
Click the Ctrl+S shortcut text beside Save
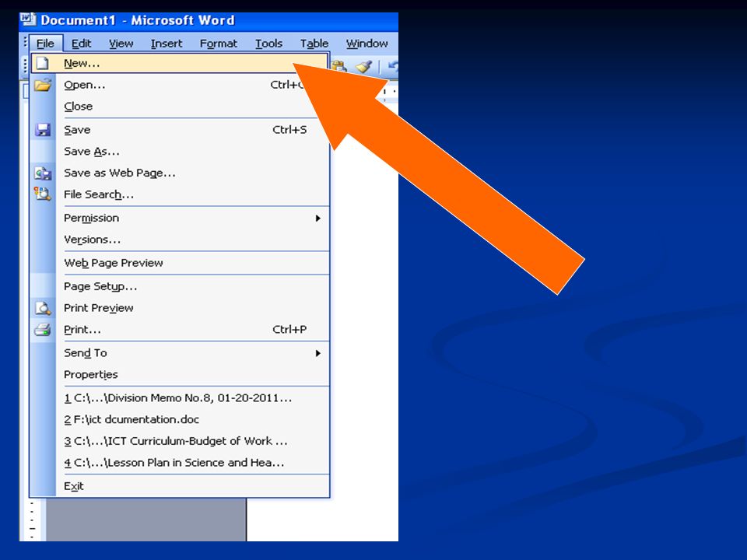[x=289, y=130]
